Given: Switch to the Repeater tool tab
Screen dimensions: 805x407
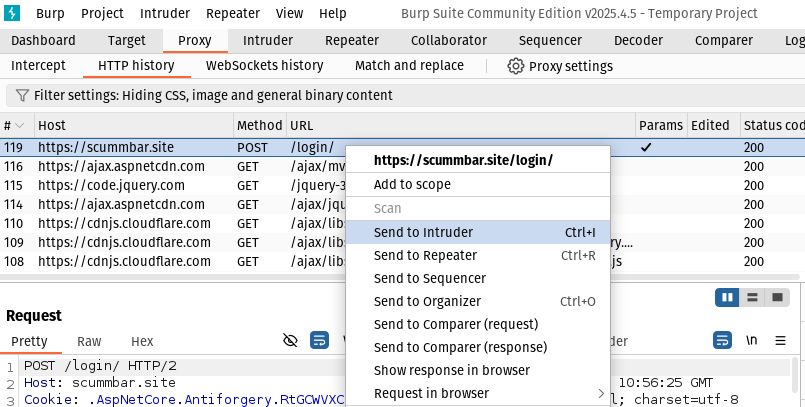Looking at the screenshot, I should (x=352, y=41).
